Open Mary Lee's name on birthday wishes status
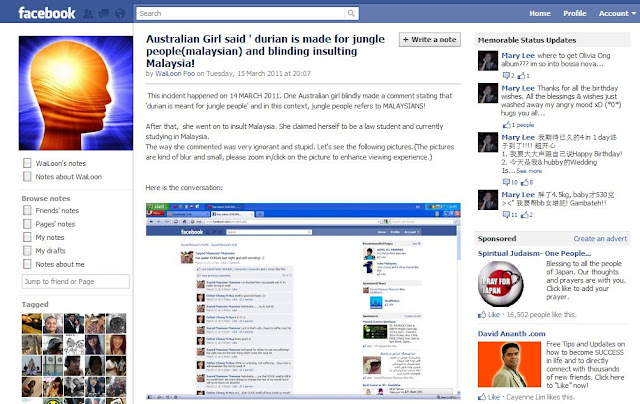The height and width of the screenshot is (404, 640). 518,88
